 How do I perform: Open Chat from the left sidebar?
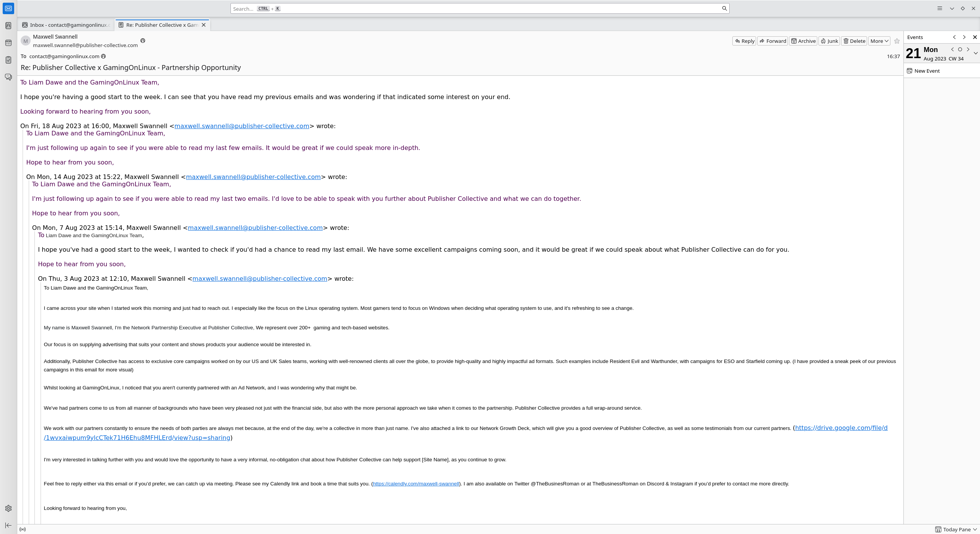pos(8,77)
